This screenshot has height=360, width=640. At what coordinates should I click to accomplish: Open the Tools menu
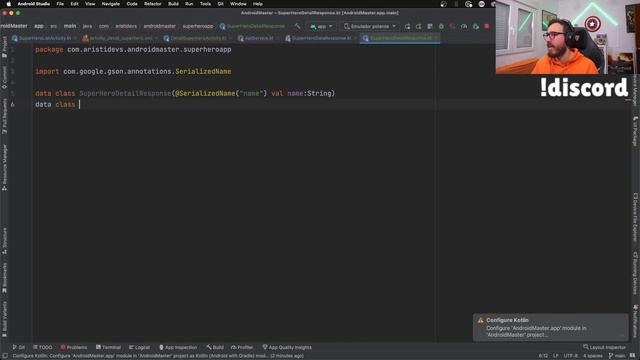(x=205, y=4)
